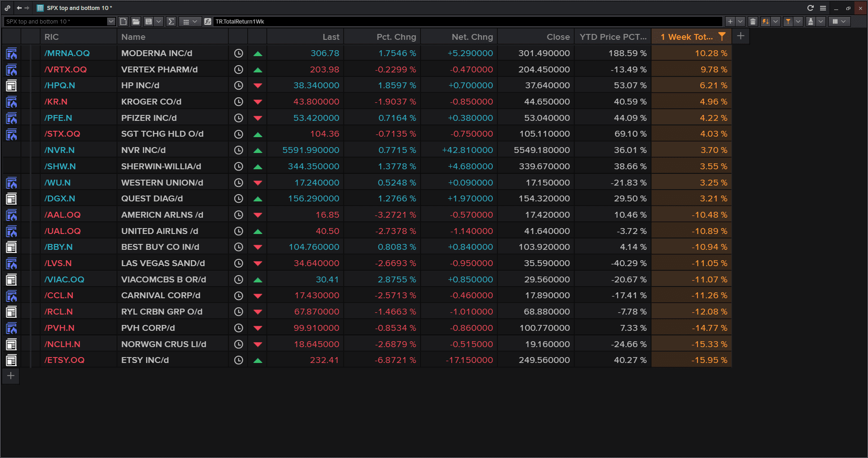Open the list name combo box dropdown
Viewport: 868px width, 458px height.
tap(111, 21)
